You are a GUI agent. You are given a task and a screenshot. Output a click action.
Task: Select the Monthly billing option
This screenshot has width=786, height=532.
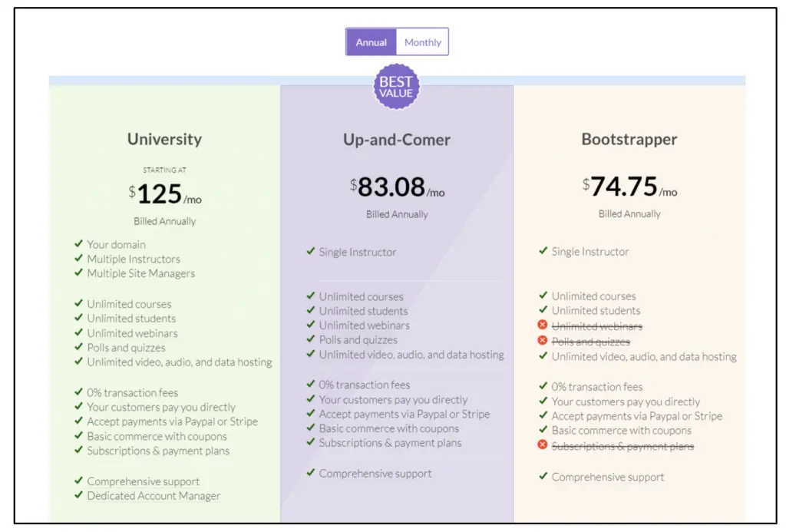coord(422,42)
